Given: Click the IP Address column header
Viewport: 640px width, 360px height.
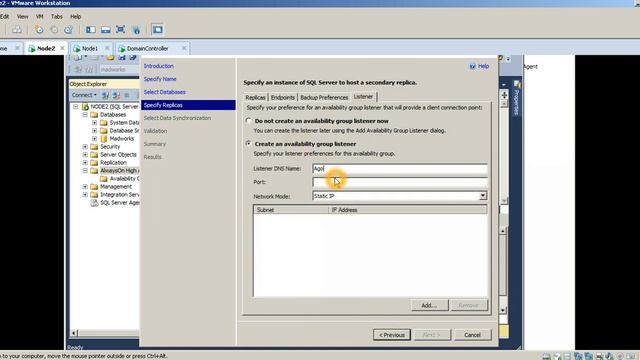Looking at the screenshot, I should pos(407,210).
